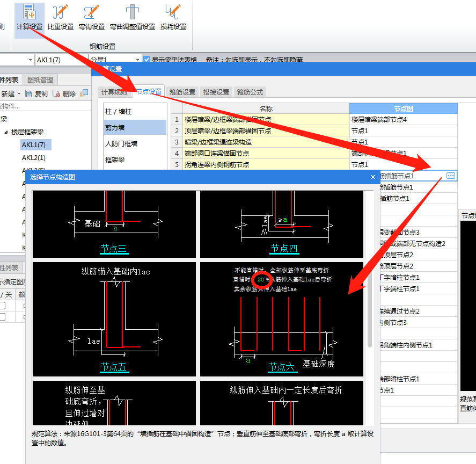This screenshot has height=464, width=476.
Task: Expand the 新建 dropdown arrow
Action: 19,93
